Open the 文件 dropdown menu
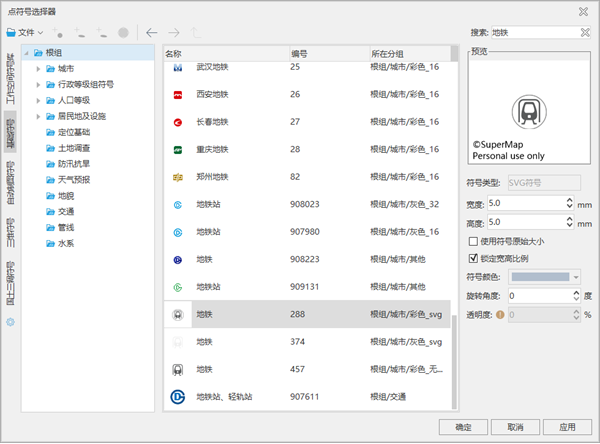The width and height of the screenshot is (600, 444). pos(25,33)
